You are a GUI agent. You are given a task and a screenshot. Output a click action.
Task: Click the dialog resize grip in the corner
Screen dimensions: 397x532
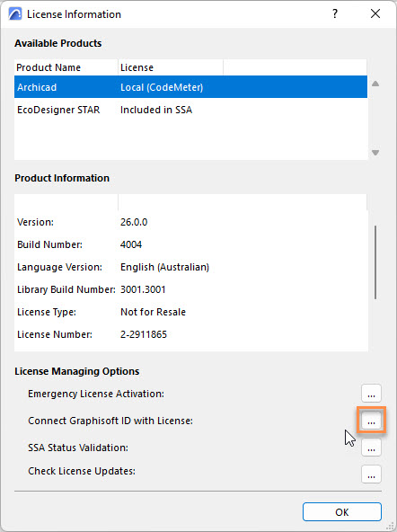pos(390,526)
